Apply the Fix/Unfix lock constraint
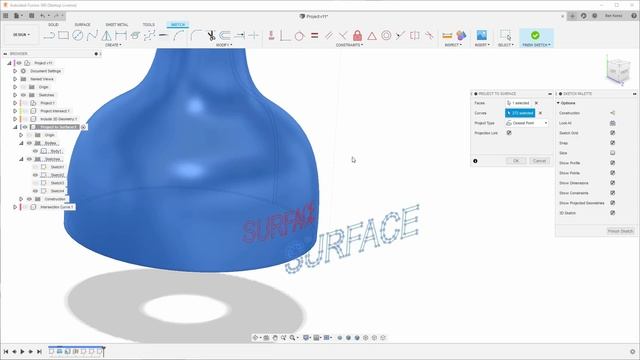Image resolution: width=640 pixels, height=360 pixels. pyautogui.click(x=357, y=36)
